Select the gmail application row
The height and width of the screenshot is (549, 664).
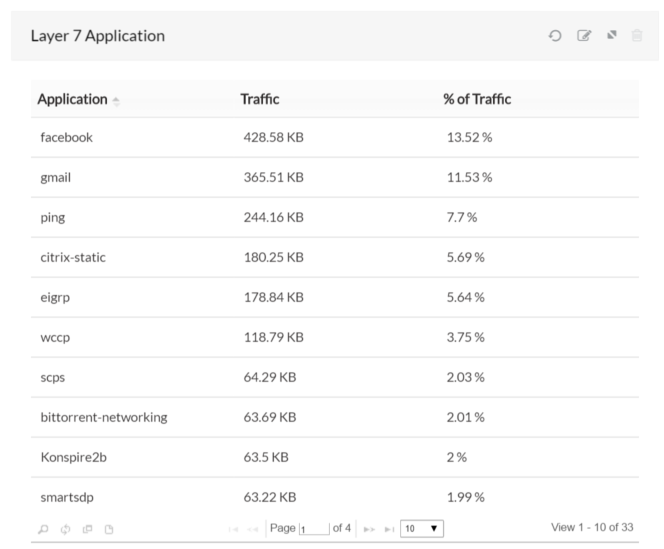coord(55,178)
